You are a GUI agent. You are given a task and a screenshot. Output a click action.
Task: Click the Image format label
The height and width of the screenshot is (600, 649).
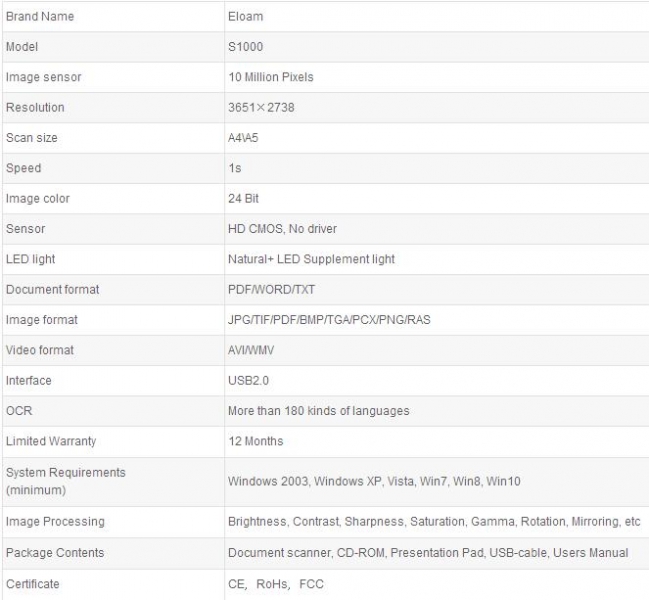coord(42,320)
